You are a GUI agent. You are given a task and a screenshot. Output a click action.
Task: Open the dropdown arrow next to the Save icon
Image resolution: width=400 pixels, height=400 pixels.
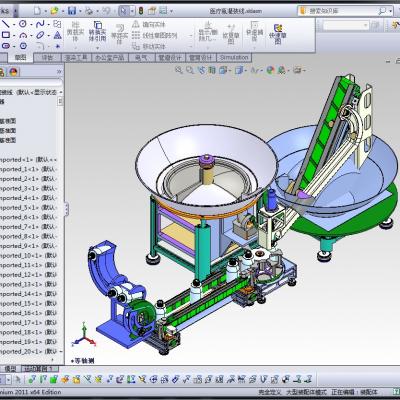pyautogui.click(x=80, y=11)
